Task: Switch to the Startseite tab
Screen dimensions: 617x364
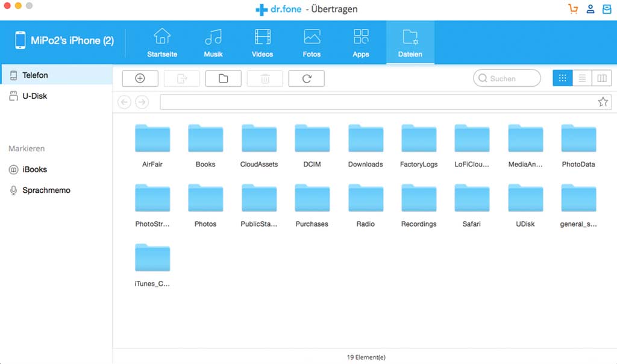Action: coord(161,41)
